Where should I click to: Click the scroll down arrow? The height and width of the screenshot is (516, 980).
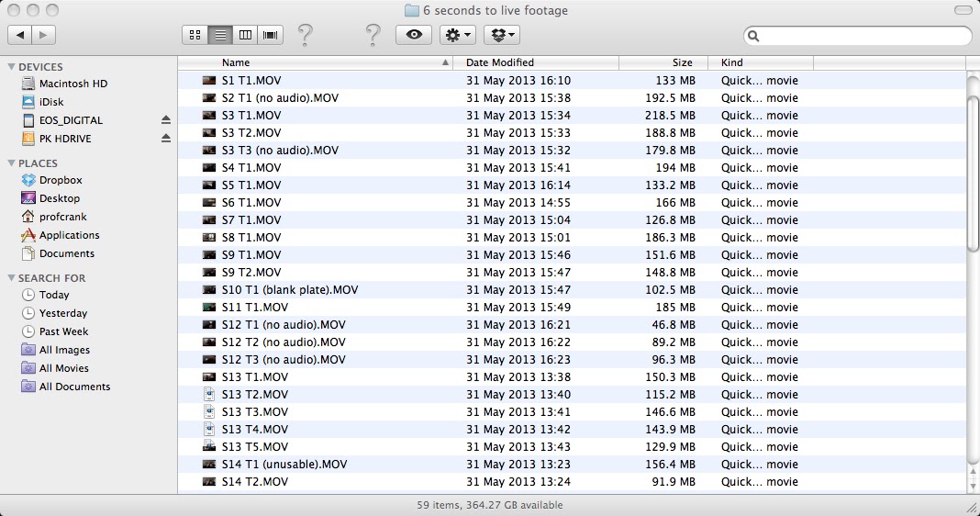pyautogui.click(x=973, y=486)
